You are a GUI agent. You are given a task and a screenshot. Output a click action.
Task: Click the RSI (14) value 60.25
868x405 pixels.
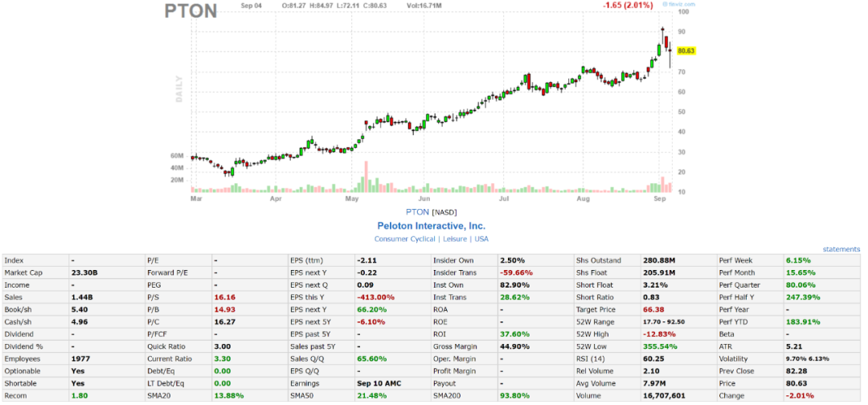tap(653, 358)
